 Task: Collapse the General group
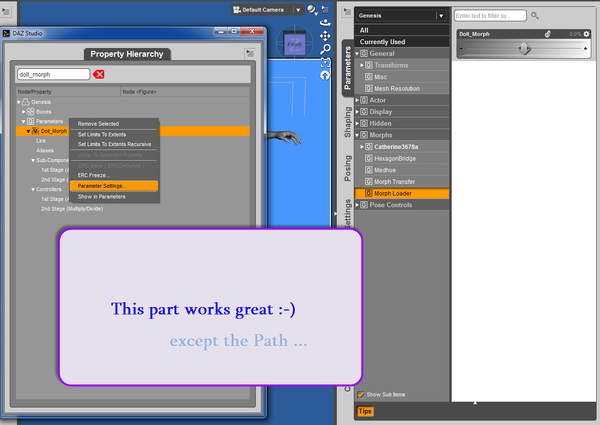coord(357,54)
